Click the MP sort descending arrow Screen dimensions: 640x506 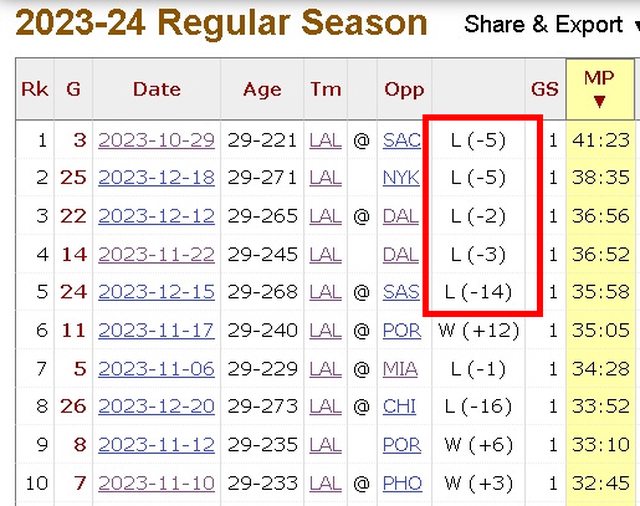pos(598,101)
